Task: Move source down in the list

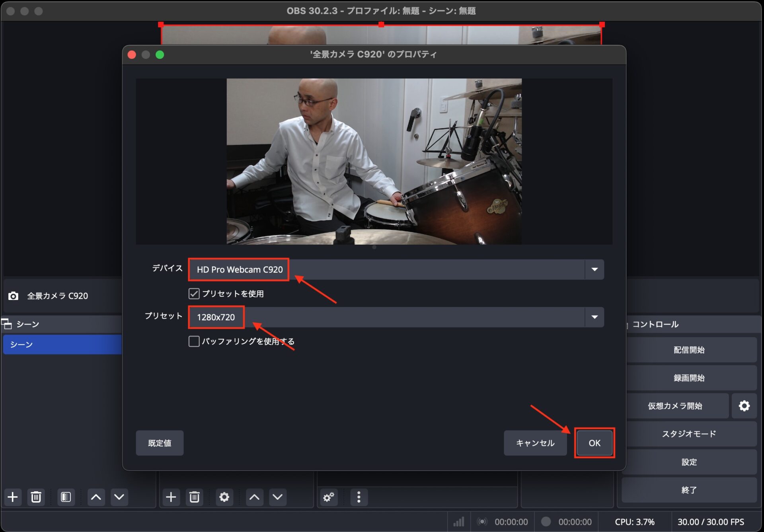Action: [278, 497]
